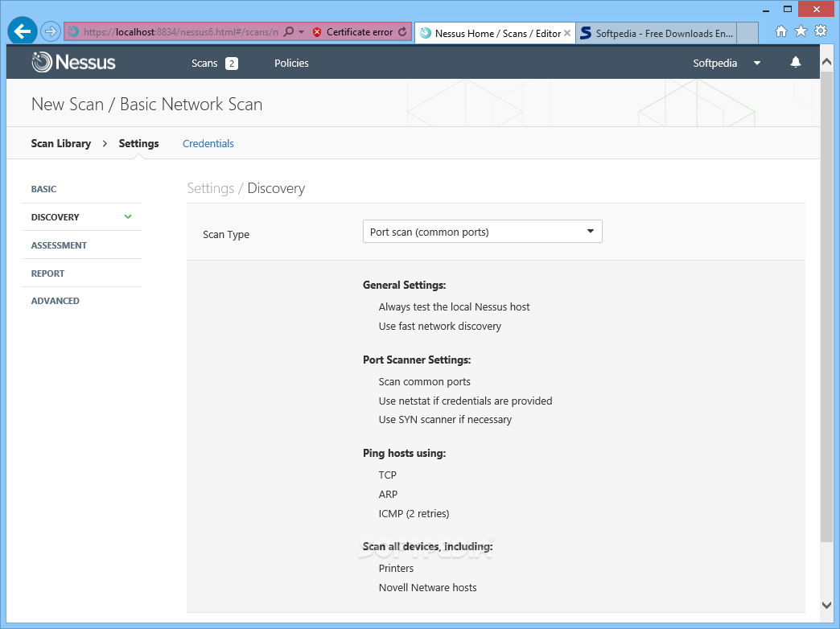The width and height of the screenshot is (840, 629).
Task: Click the Nessus logo
Action: click(73, 62)
